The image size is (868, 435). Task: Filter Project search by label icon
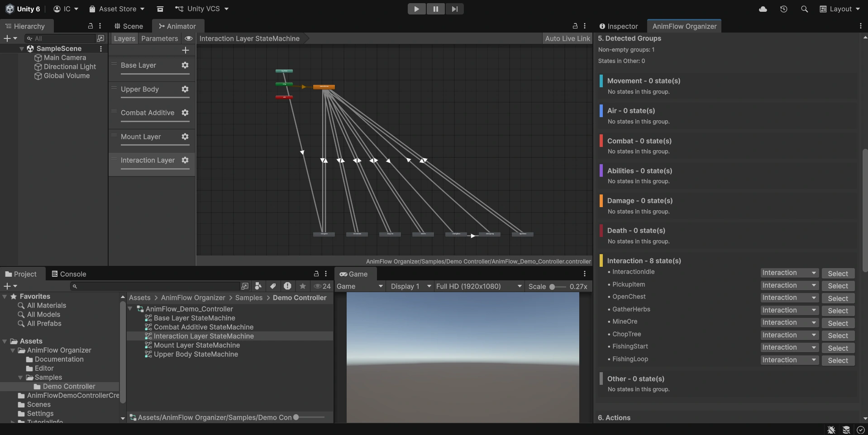click(273, 286)
